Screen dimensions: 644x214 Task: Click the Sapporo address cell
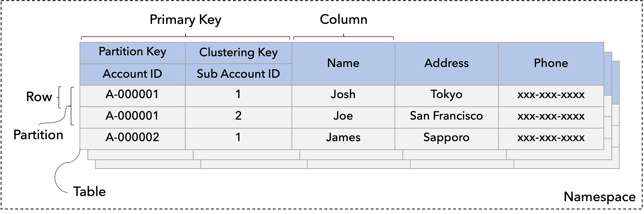[446, 137]
